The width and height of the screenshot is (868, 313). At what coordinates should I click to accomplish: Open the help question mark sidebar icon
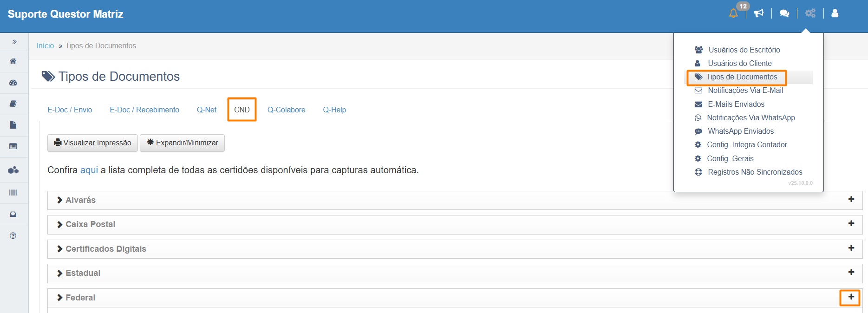(13, 235)
